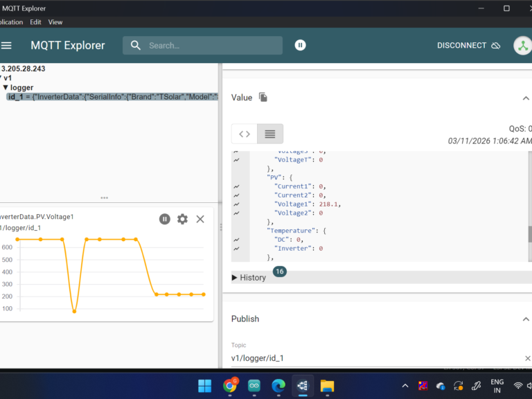Image resolution: width=532 pixels, height=399 pixels.
Task: Open Microsoft Edge from taskbar
Action: tap(278, 386)
